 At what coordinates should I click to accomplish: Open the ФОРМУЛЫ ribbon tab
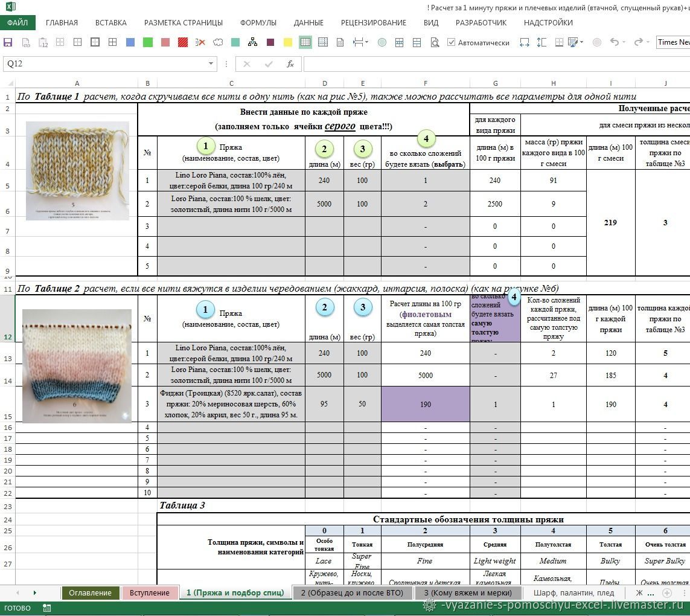click(x=258, y=22)
